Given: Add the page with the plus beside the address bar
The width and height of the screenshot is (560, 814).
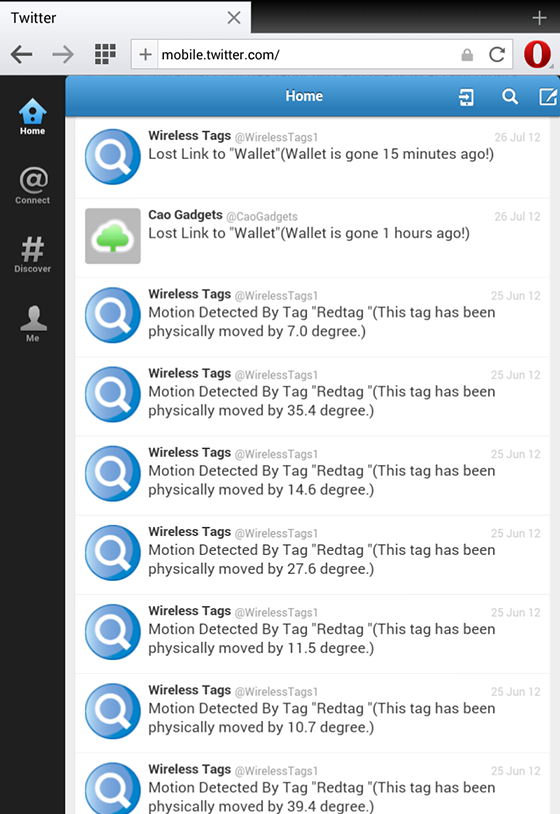Looking at the screenshot, I should (x=145, y=54).
